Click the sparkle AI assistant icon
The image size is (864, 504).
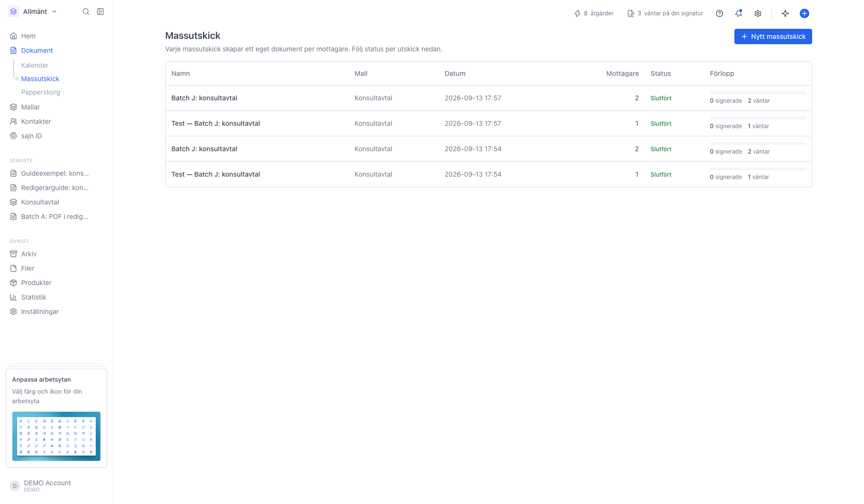tap(785, 13)
